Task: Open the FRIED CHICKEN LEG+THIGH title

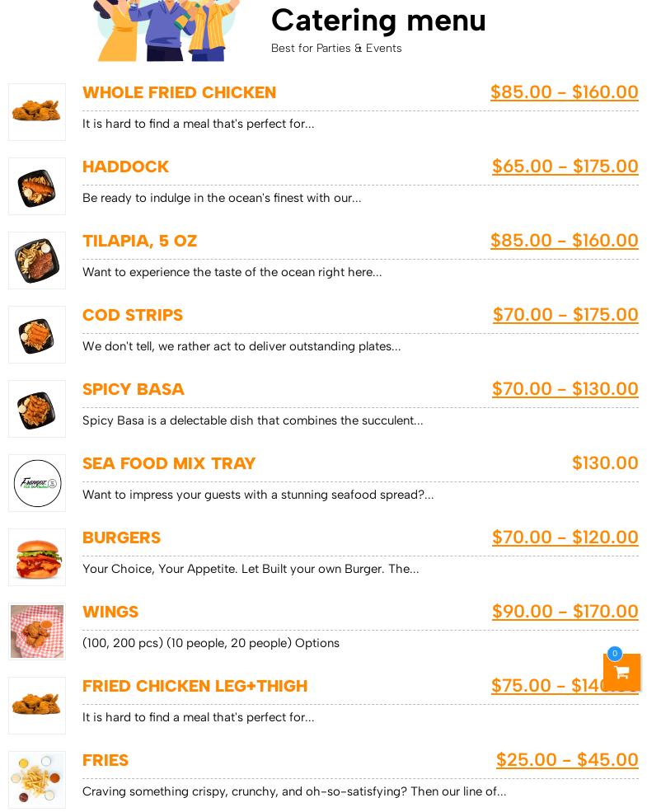Action: [195, 686]
